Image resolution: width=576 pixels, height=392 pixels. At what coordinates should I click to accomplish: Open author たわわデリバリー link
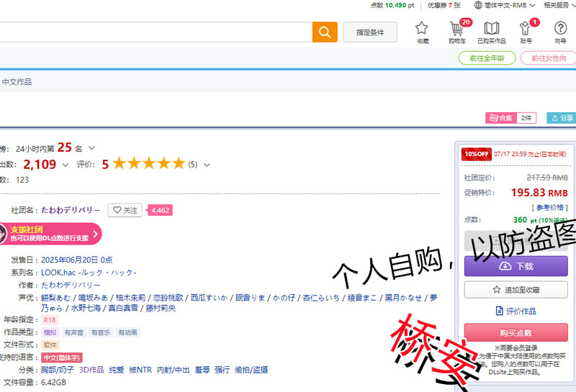(71, 286)
